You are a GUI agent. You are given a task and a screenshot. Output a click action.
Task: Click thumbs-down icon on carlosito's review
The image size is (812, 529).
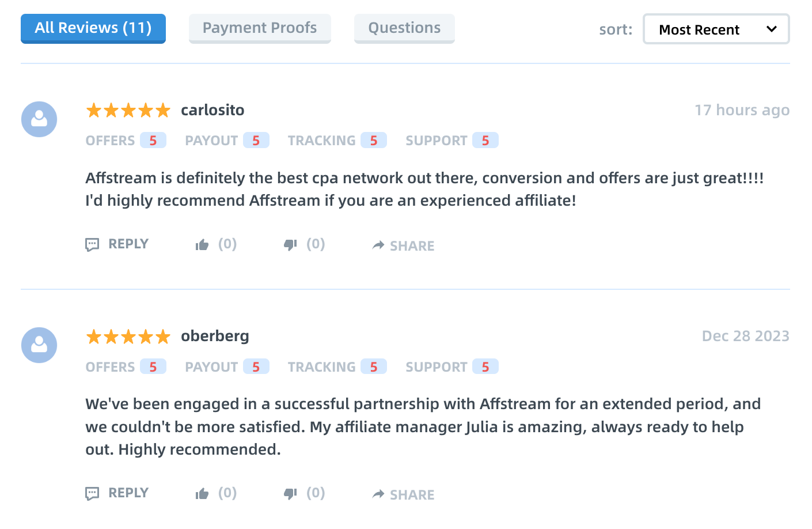[x=290, y=245]
